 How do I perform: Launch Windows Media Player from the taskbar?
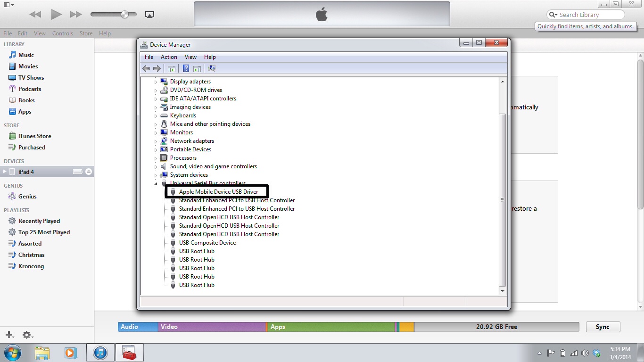coord(70,353)
